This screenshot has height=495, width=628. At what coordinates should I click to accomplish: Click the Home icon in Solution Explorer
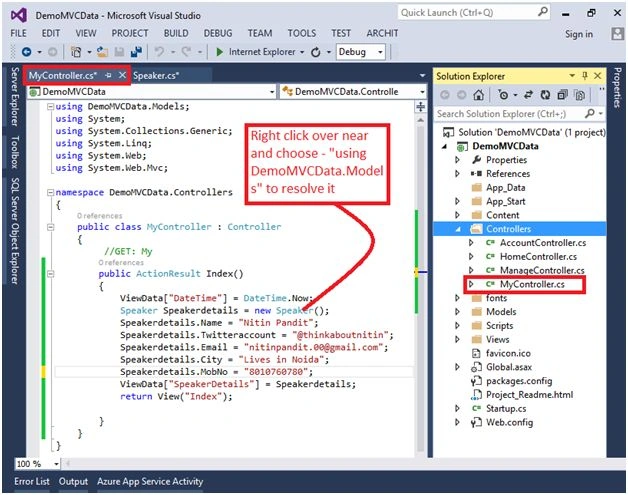coord(478,95)
